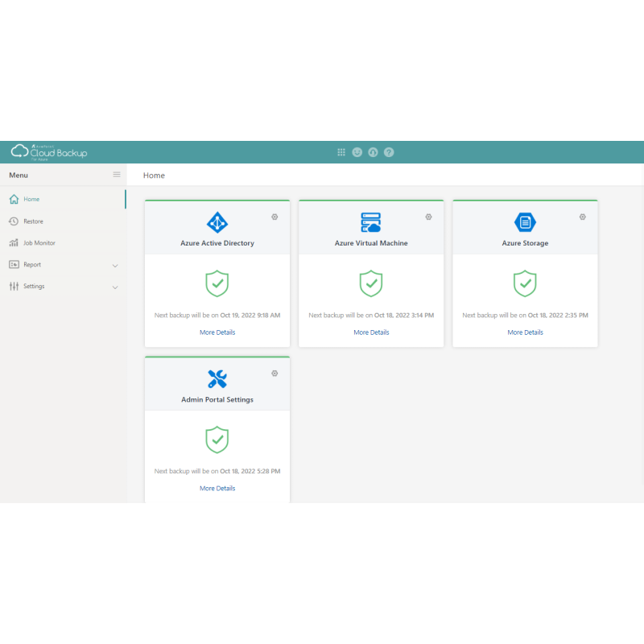Click the Job Monitor chart icon

14,243
